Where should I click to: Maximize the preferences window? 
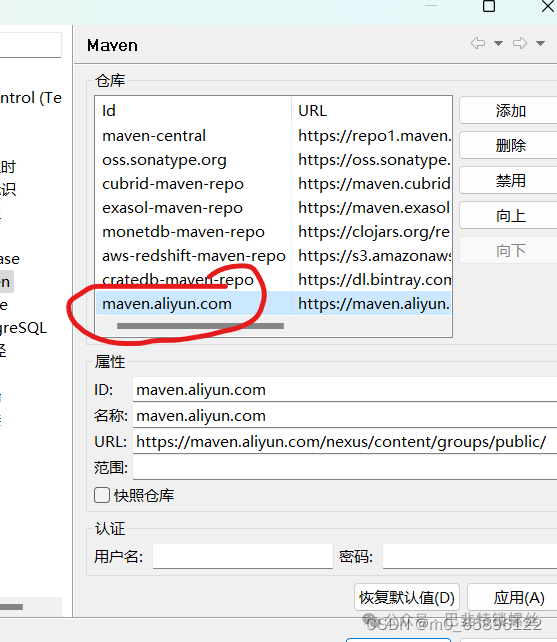click(489, 6)
